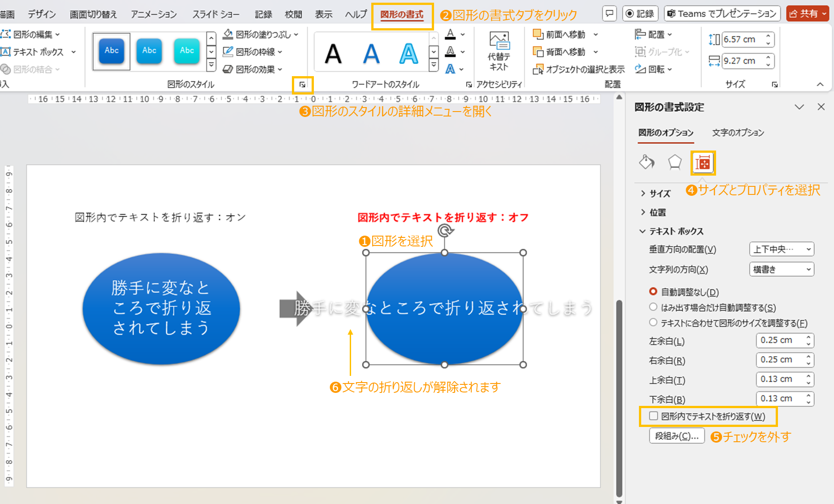Select the teal Abc shape style

click(x=187, y=51)
